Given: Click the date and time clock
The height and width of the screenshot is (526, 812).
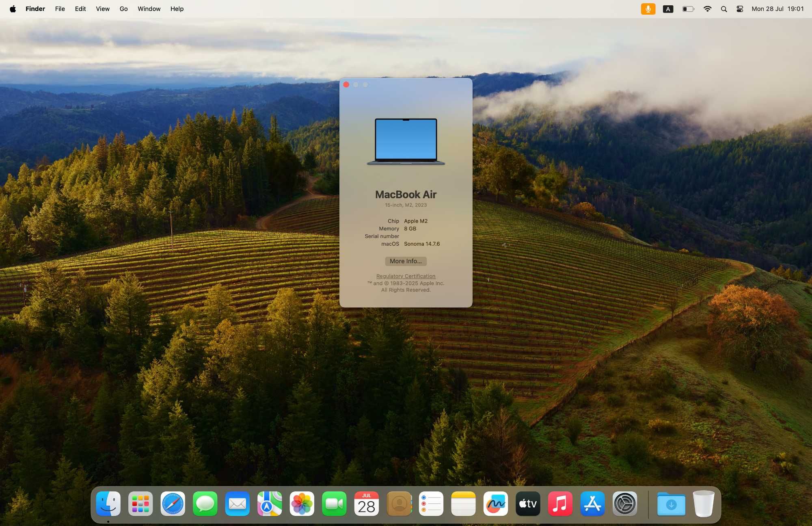Looking at the screenshot, I should point(777,9).
